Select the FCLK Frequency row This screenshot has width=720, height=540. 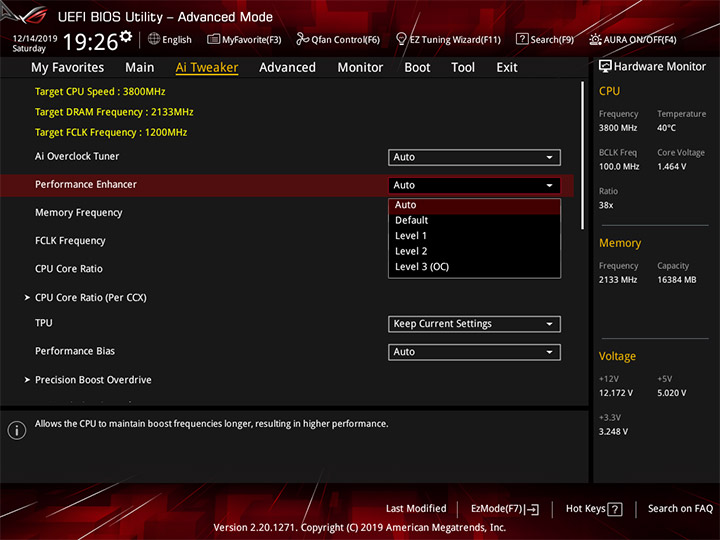287,241
